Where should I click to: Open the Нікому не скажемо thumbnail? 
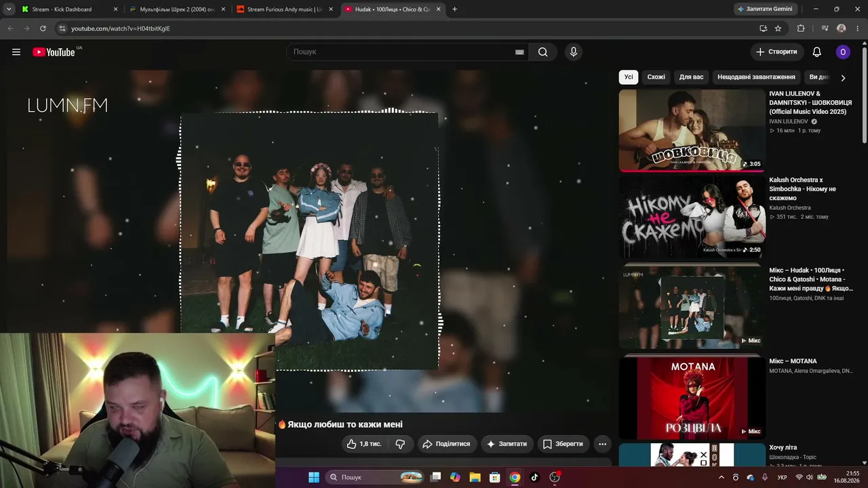[692, 217]
